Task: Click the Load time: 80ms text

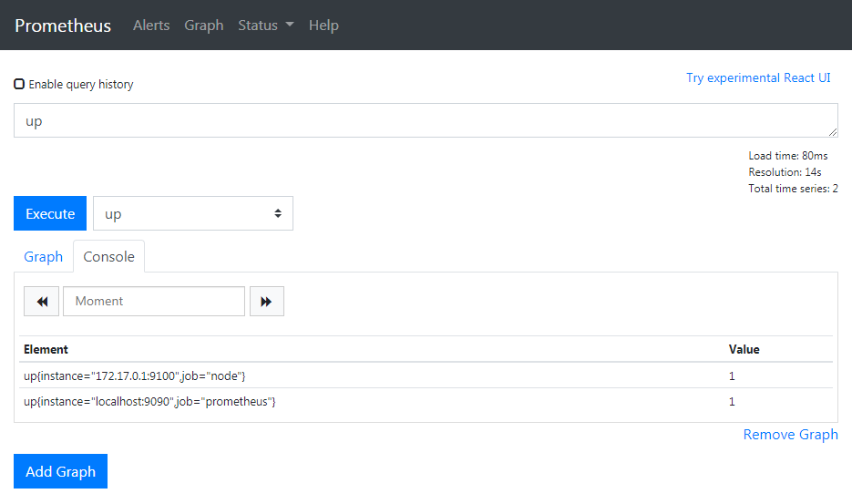Action: coord(788,156)
